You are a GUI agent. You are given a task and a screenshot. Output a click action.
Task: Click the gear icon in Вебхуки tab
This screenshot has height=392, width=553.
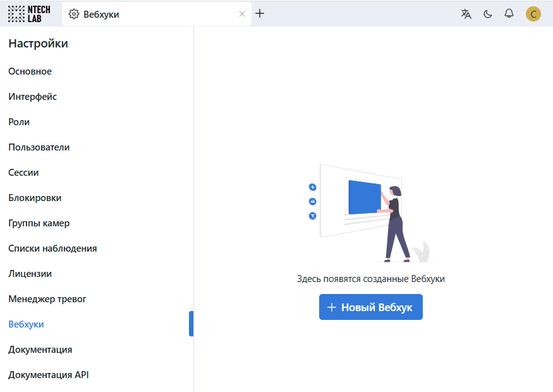coord(74,14)
